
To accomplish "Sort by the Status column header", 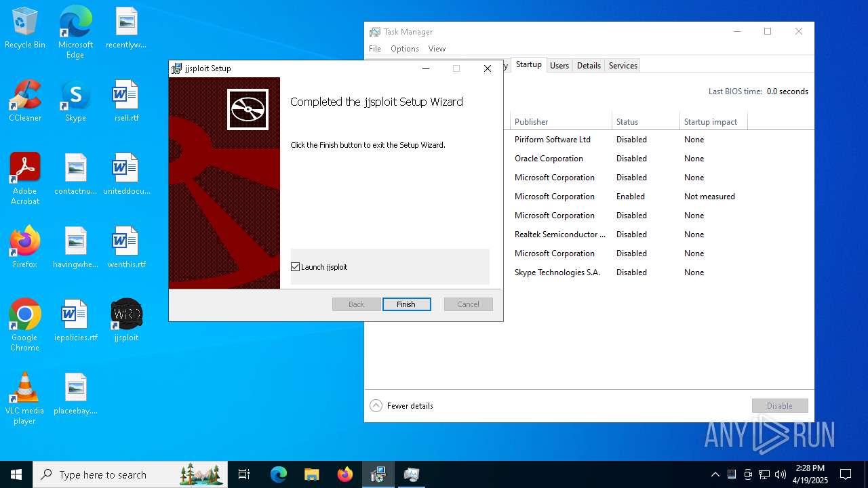I will [x=646, y=122].
